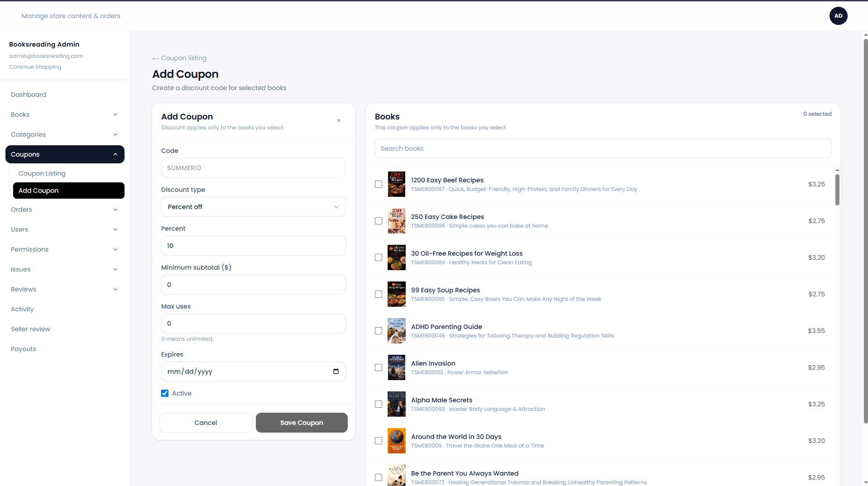The image size is (868, 486).
Task: Close the Add Coupon form panel
Action: pos(339,120)
